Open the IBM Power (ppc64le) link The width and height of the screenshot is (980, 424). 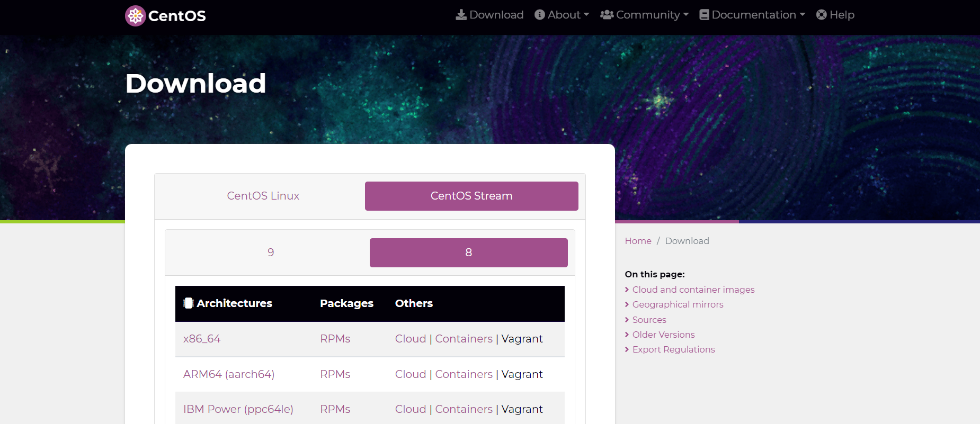pos(238,409)
